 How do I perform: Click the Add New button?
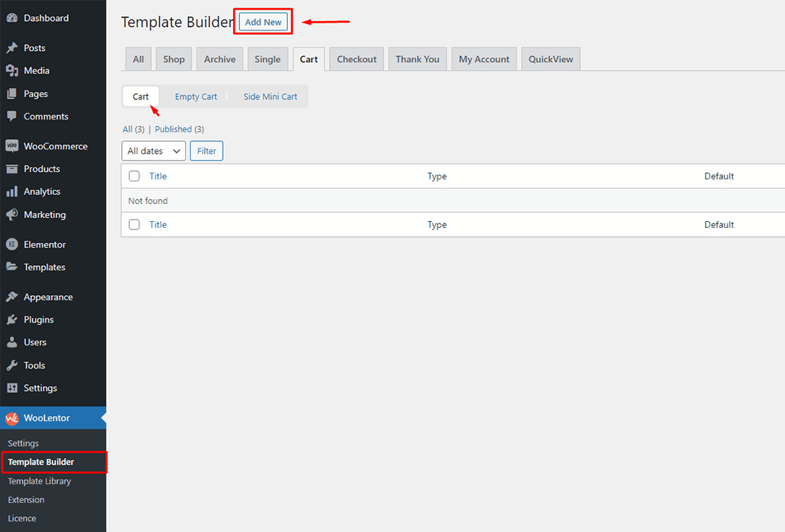262,22
